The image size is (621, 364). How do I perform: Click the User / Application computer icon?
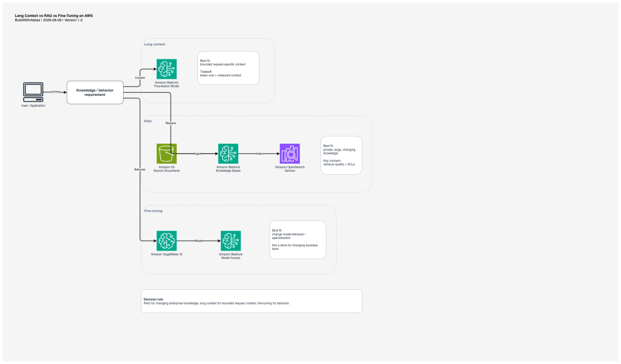point(33,92)
